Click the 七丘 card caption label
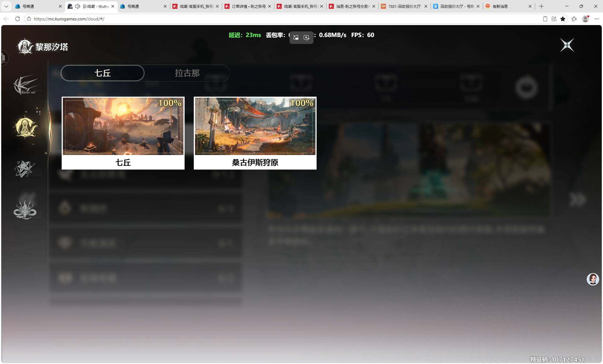This screenshot has width=603, height=364. click(x=123, y=163)
